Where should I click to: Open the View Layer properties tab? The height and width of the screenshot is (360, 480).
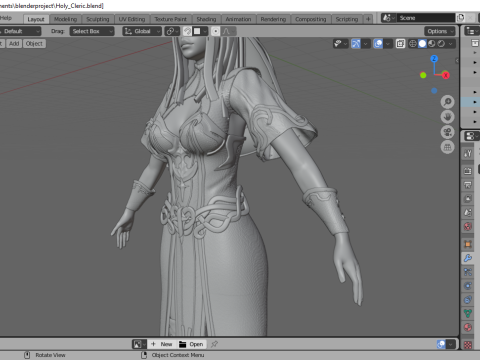coord(468,199)
